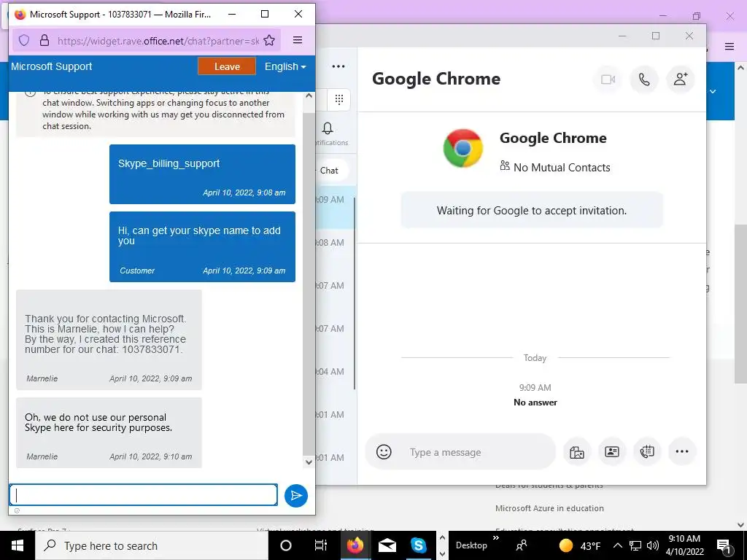Viewport: 747px width, 560px height.
Task: Click the shield tracking protection icon
Action: [24, 41]
